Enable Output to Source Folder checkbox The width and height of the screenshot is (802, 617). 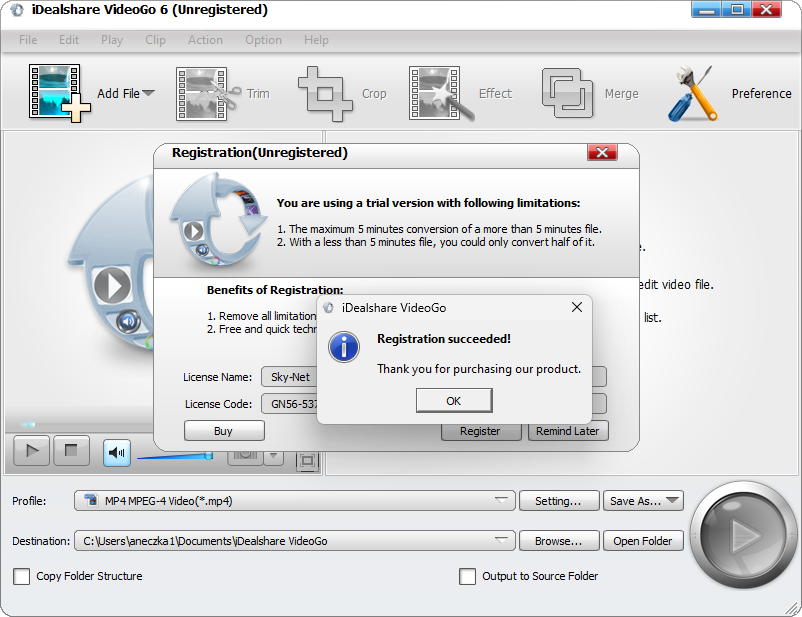click(467, 576)
